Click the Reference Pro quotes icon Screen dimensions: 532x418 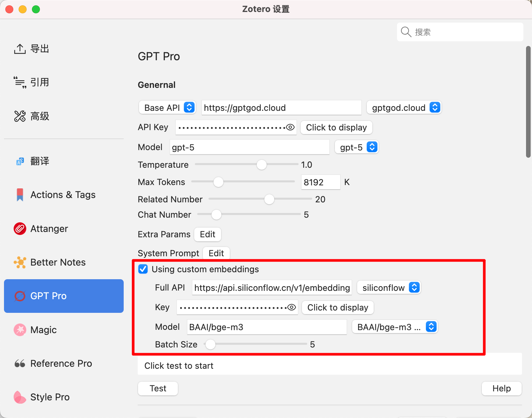pos(20,363)
